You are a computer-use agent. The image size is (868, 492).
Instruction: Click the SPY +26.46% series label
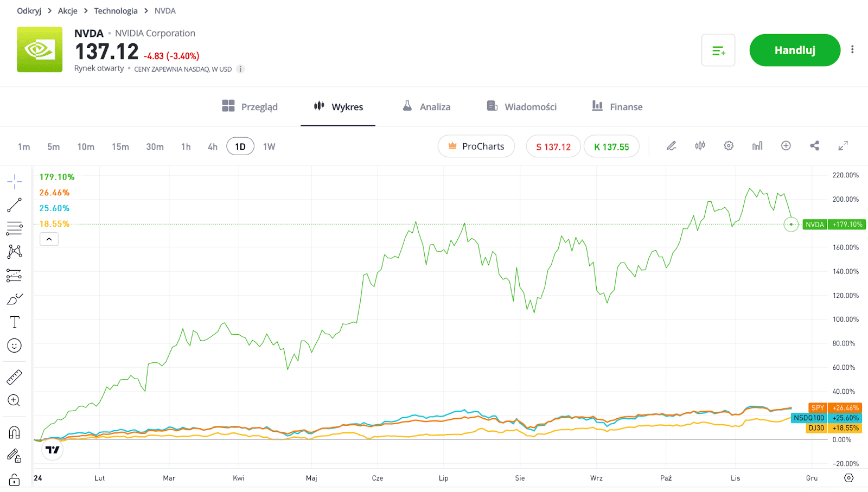coord(835,408)
